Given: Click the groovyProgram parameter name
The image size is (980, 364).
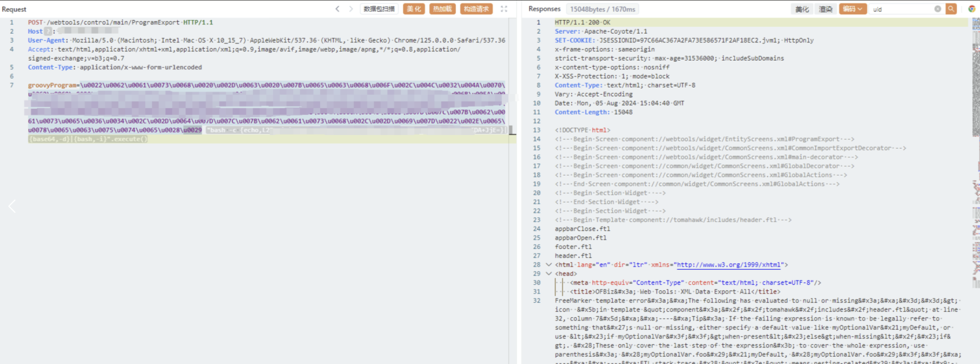Looking at the screenshot, I should tap(52, 85).
